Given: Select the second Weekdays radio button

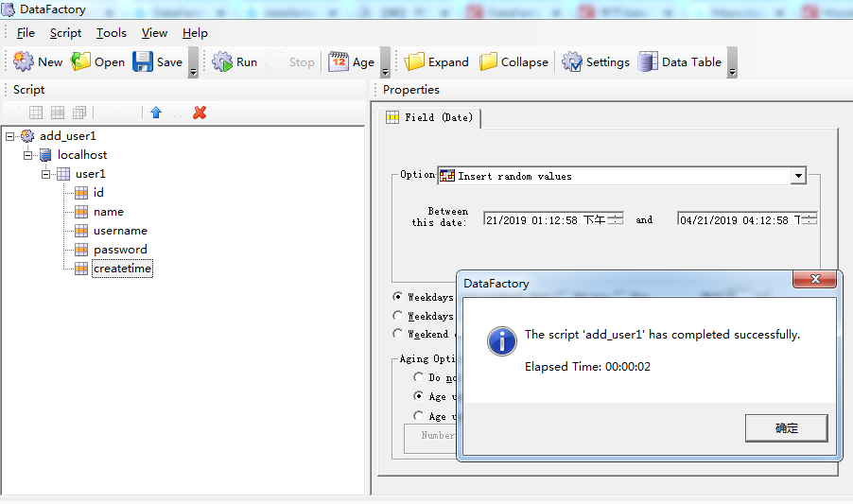Looking at the screenshot, I should coord(398,315).
